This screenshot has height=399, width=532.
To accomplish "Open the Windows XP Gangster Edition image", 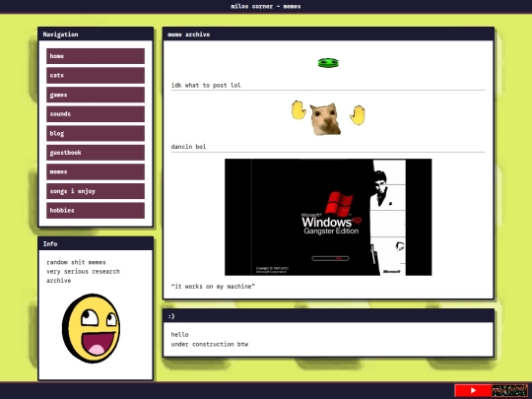I will click(328, 217).
